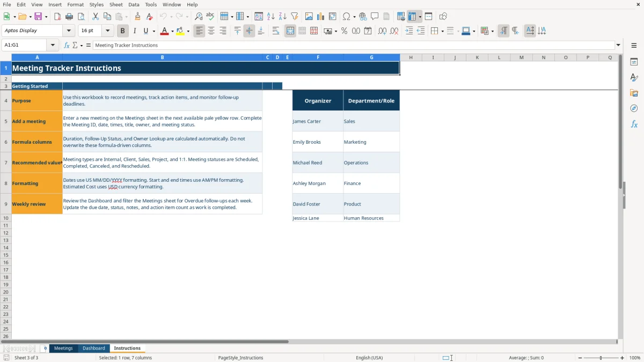Open sidebar Styles panel
The height and width of the screenshot is (362, 644).
click(x=634, y=77)
